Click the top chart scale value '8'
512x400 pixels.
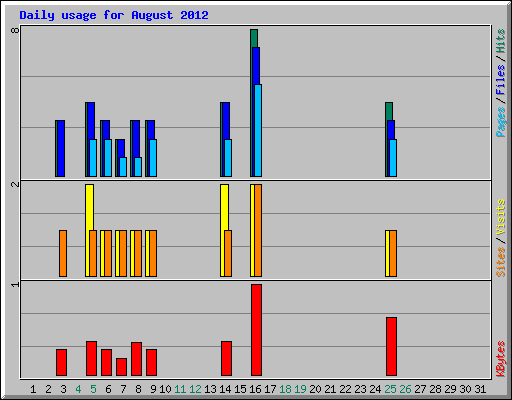tap(15, 30)
